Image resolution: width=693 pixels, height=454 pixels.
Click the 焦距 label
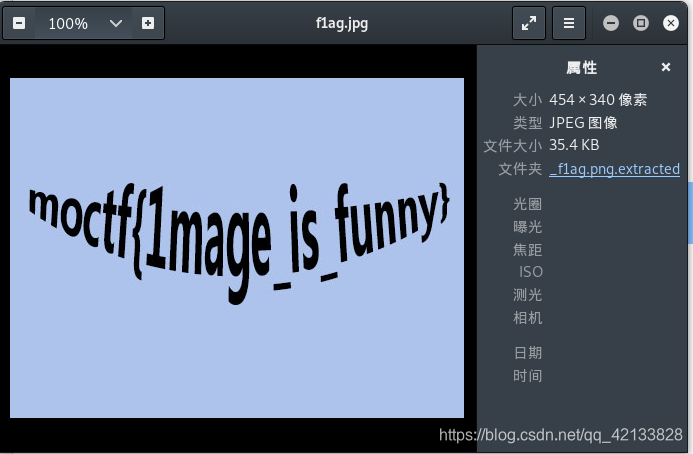pos(527,250)
